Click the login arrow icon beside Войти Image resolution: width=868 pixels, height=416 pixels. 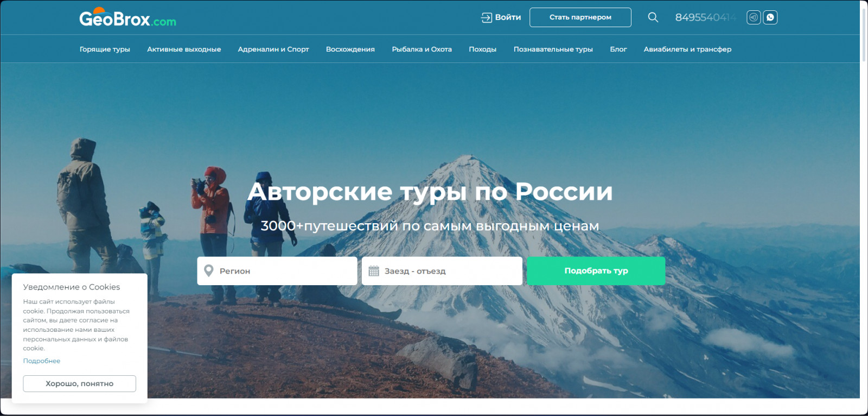486,17
